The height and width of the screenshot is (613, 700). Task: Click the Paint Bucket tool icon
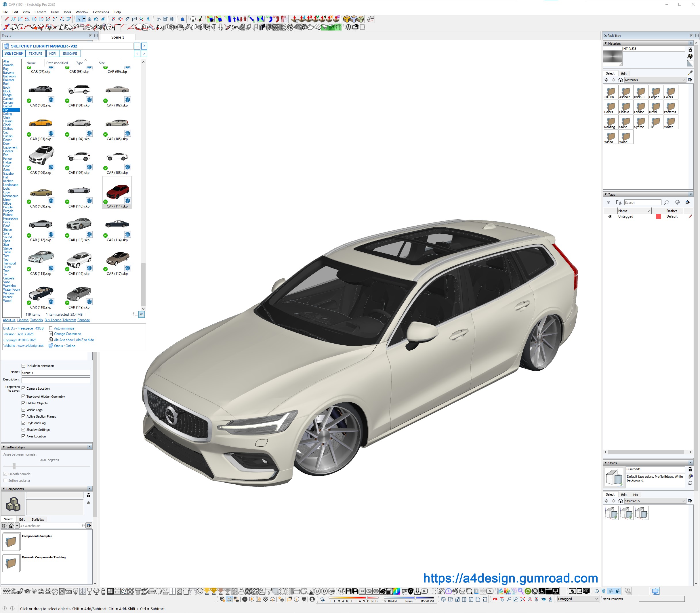pyautogui.click(x=96, y=19)
